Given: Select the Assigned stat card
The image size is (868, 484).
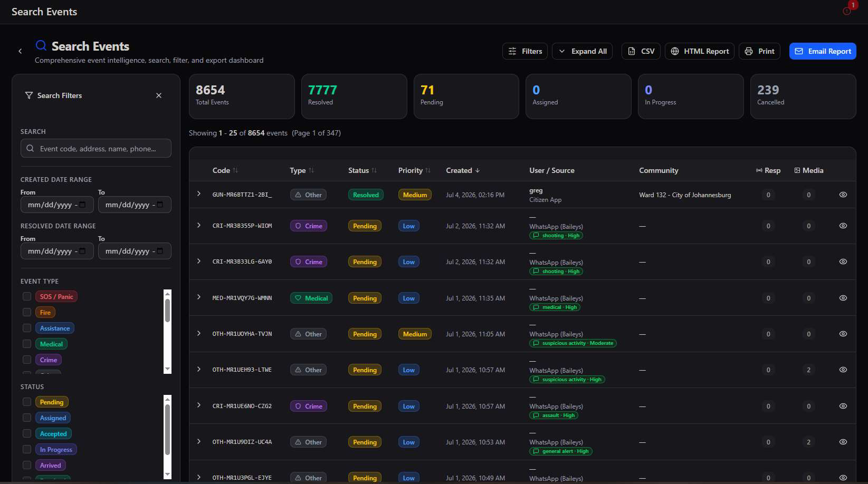Looking at the screenshot, I should point(578,96).
